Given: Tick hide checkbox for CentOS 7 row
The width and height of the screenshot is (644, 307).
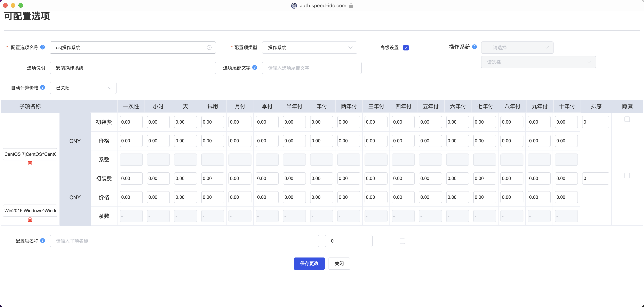Looking at the screenshot, I should click(x=627, y=119).
